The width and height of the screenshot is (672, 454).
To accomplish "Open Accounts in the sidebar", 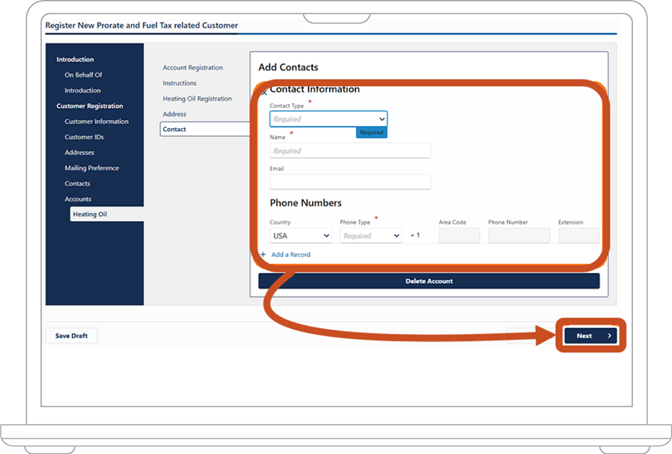I will pos(78,199).
